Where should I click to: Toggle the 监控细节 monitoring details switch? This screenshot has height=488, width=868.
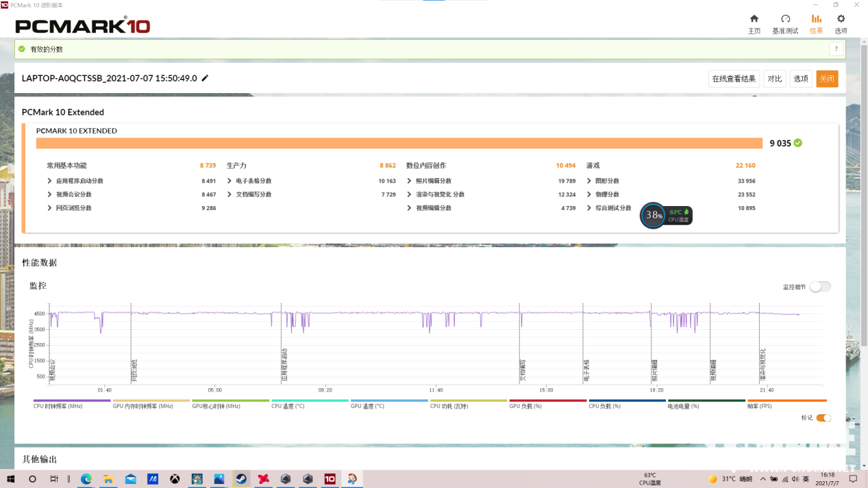point(820,287)
